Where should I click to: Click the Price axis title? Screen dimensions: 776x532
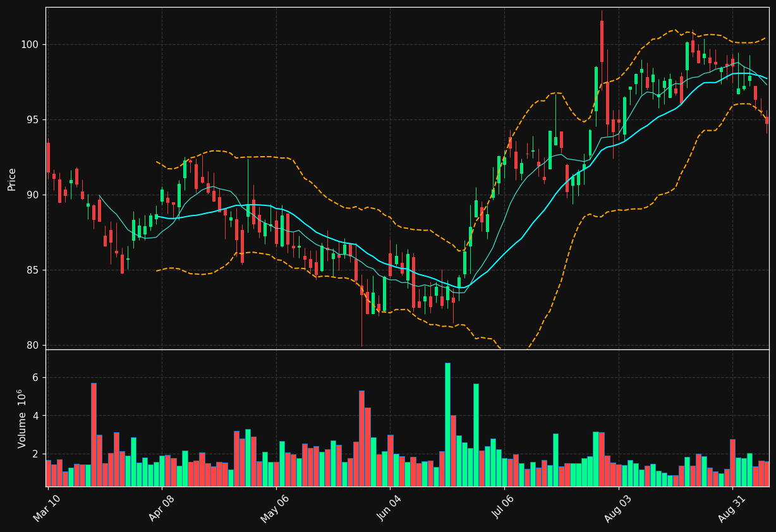pos(12,179)
